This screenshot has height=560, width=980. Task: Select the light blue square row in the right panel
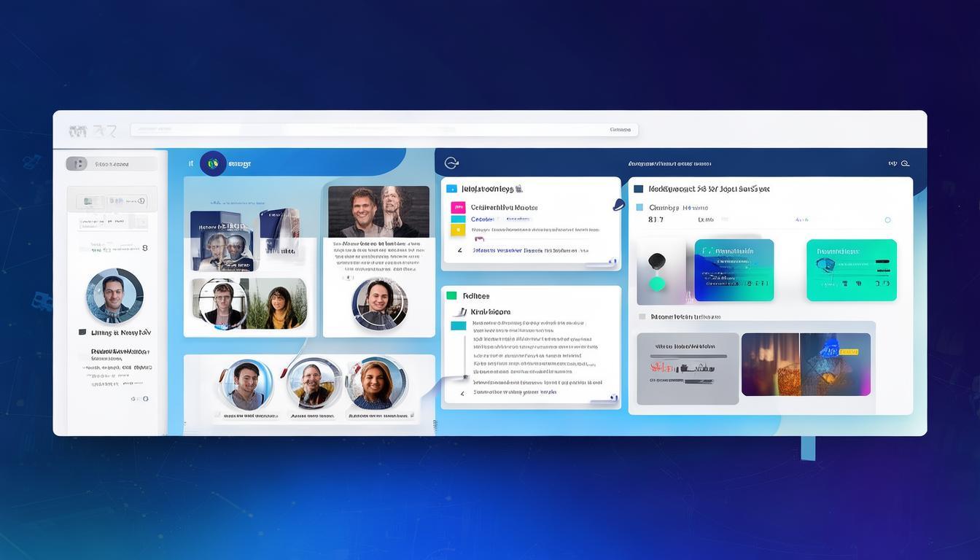(x=639, y=208)
